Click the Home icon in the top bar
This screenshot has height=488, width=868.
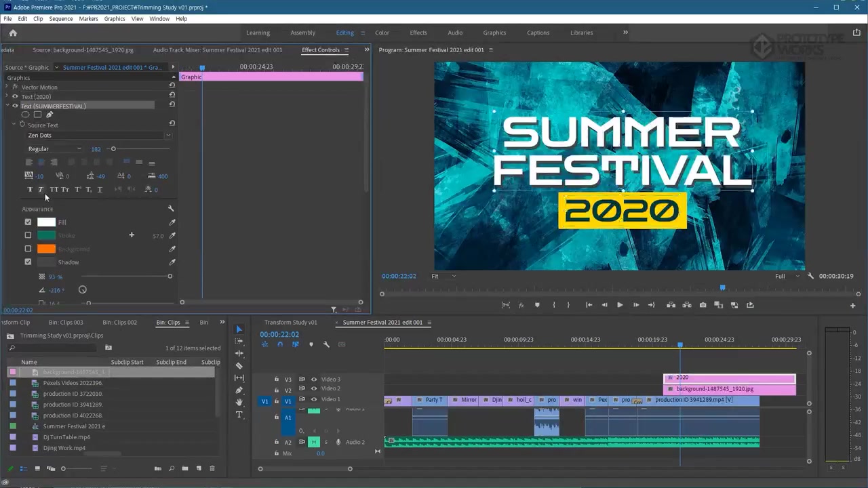pyautogui.click(x=13, y=33)
